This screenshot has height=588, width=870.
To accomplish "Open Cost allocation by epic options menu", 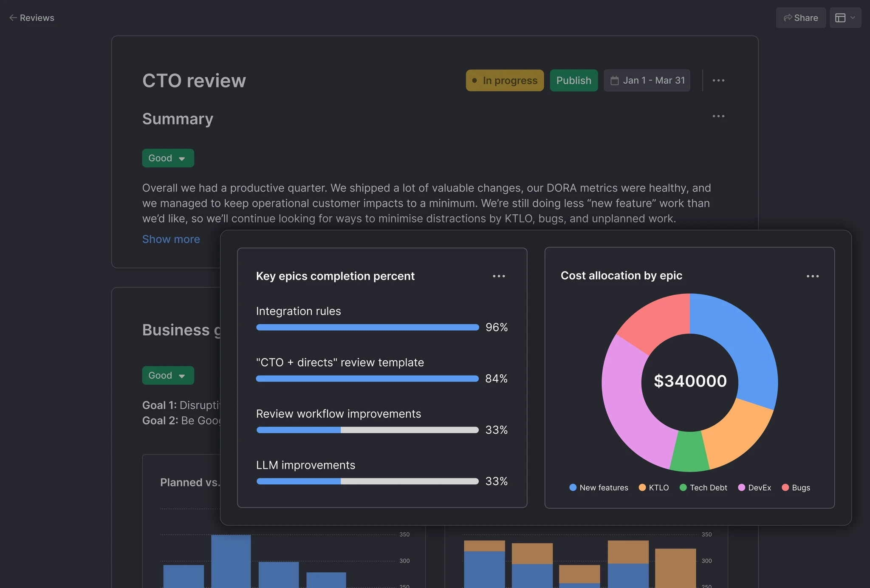I will (812, 276).
